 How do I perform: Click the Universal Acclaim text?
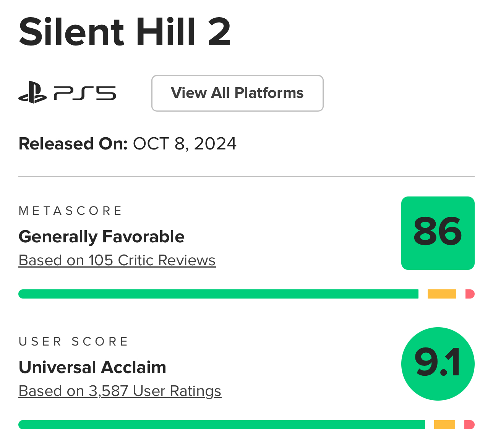click(x=92, y=367)
